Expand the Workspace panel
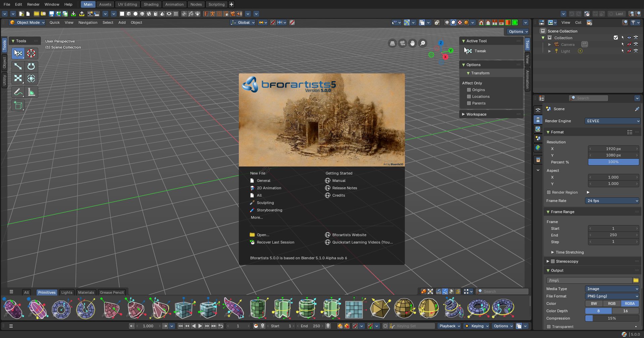The width and height of the screenshot is (644, 338). [x=476, y=114]
